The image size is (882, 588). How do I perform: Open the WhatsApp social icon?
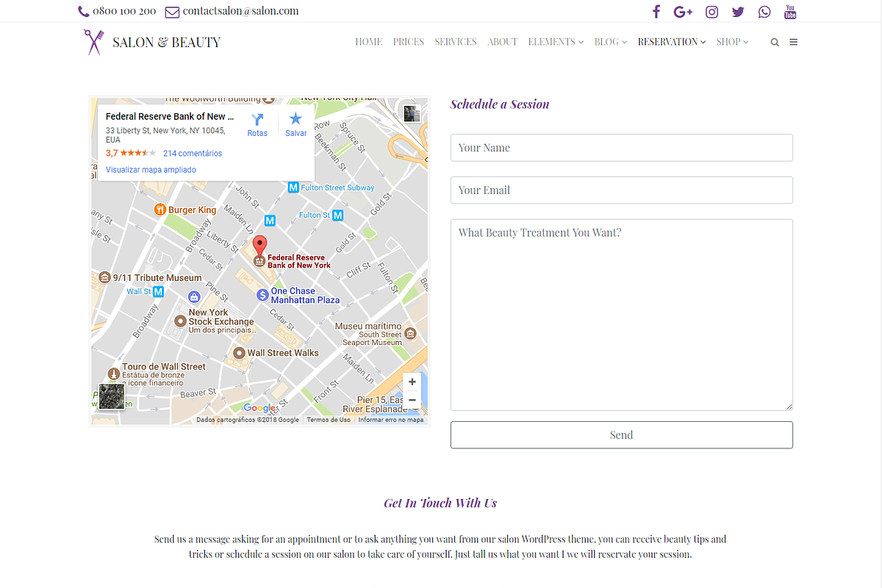tap(765, 12)
